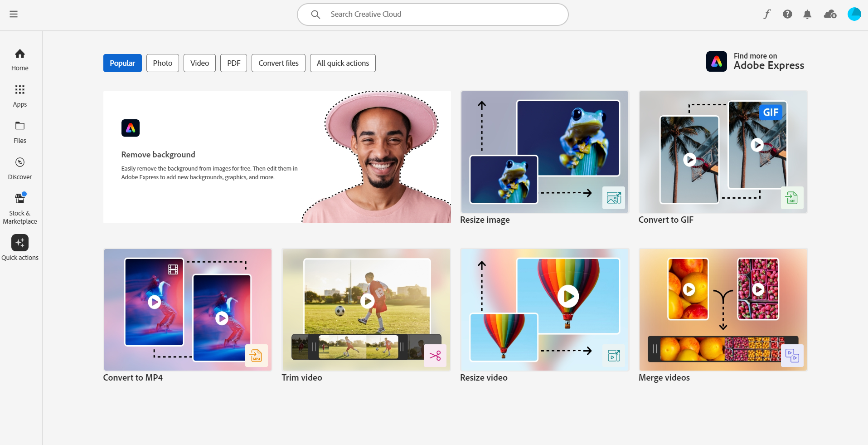Viewport: 868px width, 445px height.
Task: Click the Adobe Express app logo top right
Action: pyautogui.click(x=717, y=61)
